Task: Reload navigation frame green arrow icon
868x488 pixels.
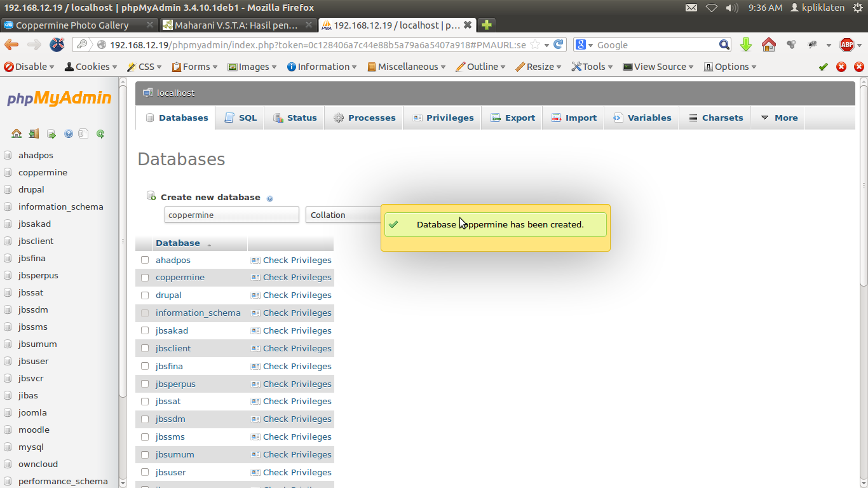Action: pyautogui.click(x=100, y=134)
